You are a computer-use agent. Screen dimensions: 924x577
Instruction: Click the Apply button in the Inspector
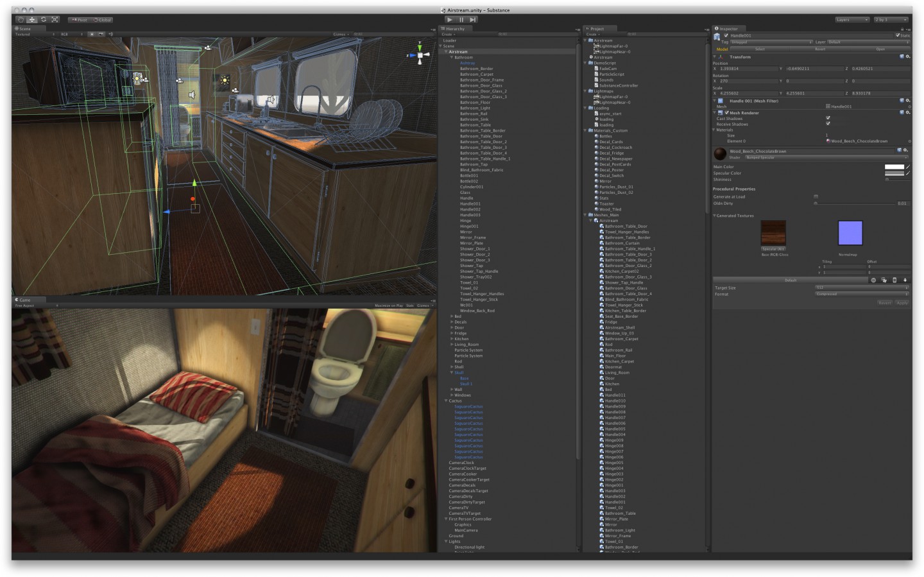point(901,302)
